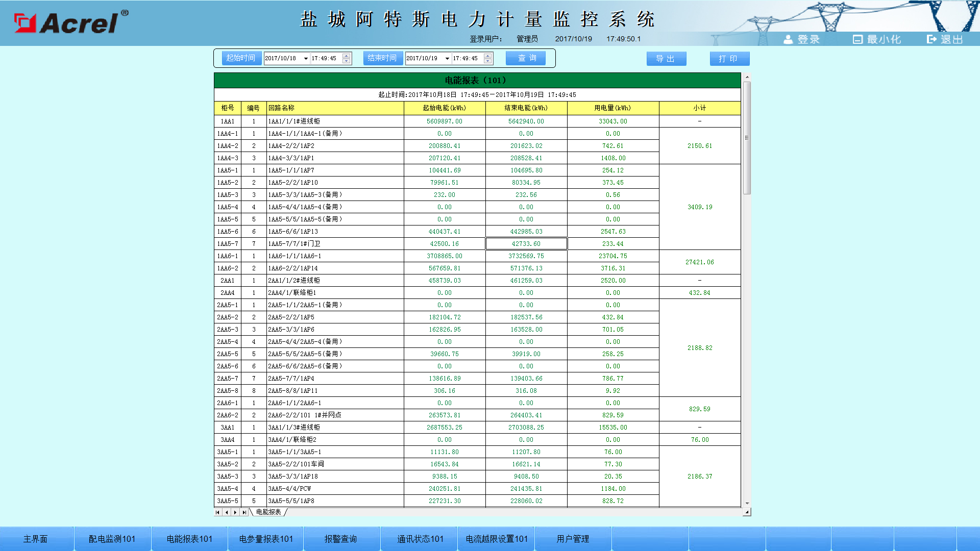Open start date dropdown 2017/10/18
Viewport: 980px width, 551px height.
pyautogui.click(x=306, y=59)
